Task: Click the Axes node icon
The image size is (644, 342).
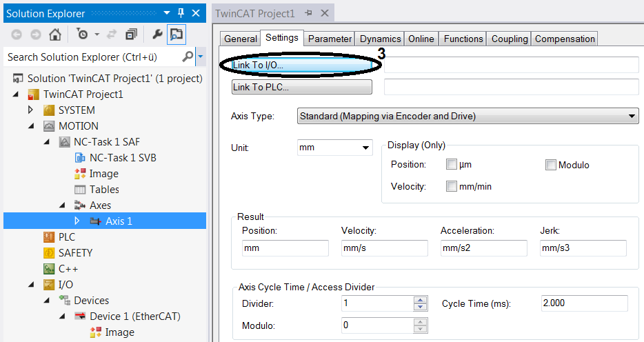Action: click(80, 205)
